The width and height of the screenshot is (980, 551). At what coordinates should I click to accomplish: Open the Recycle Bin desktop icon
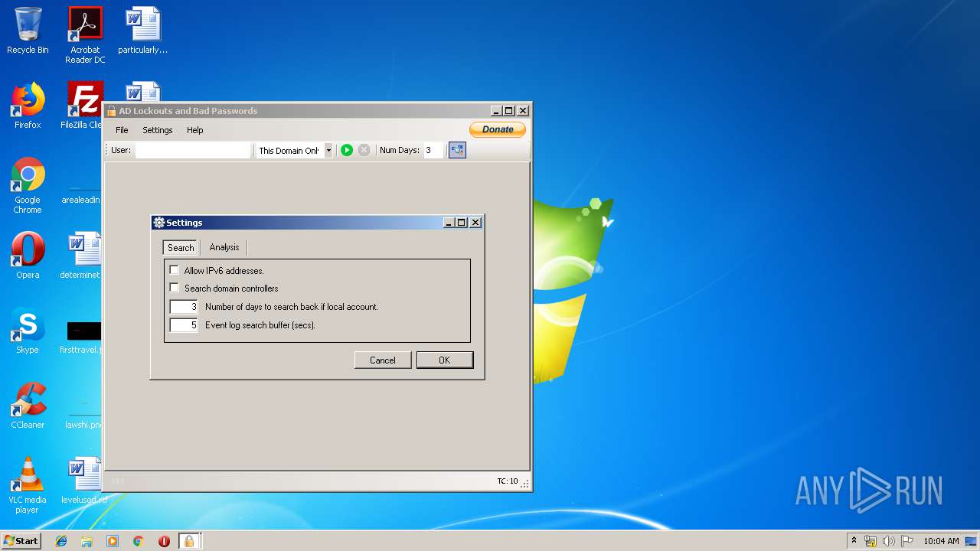click(x=28, y=31)
